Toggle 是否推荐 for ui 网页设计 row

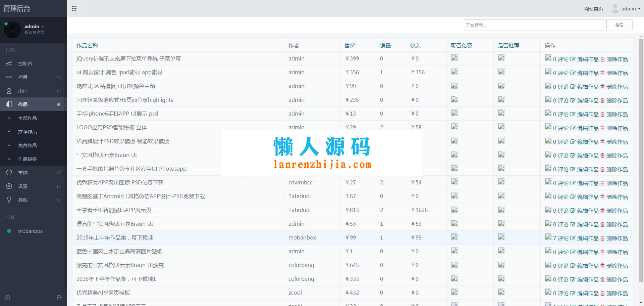(x=501, y=72)
